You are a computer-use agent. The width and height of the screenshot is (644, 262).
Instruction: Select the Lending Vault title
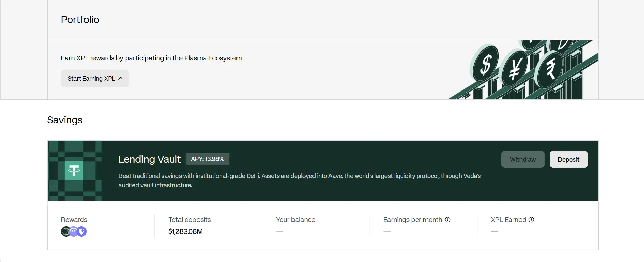[150, 159]
